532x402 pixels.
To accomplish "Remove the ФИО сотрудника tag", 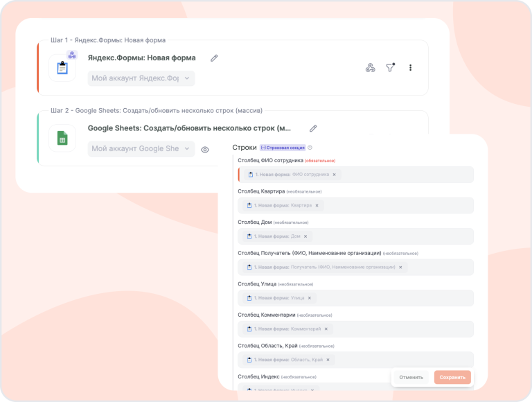I will click(334, 175).
